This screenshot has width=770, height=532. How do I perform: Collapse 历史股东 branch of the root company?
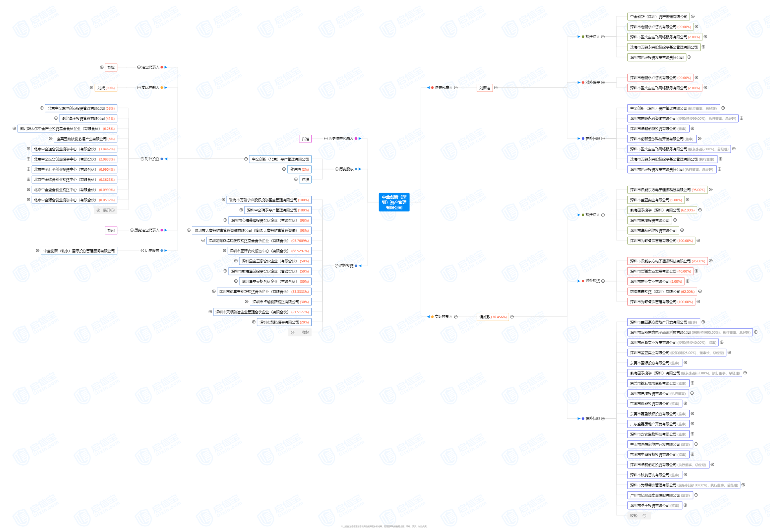[337, 169]
